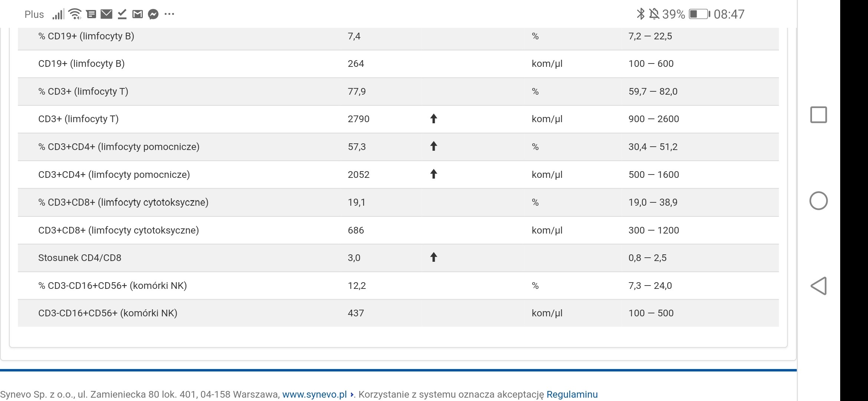Screen dimensions: 868x401
Task: Tap the Android back triangle button
Action: coord(818,286)
